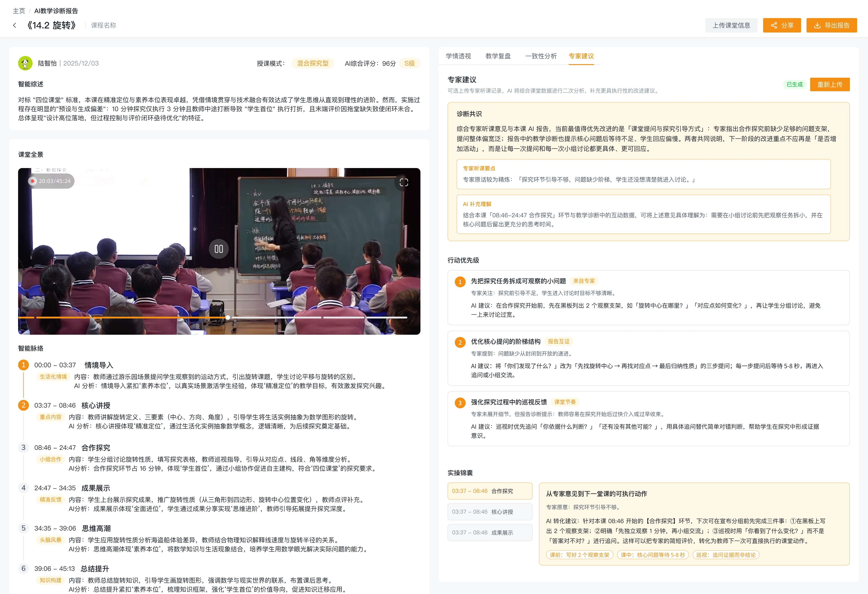Click step number 6 总结提升 marker
Viewport: 868px width, 594px height.
[x=24, y=568]
